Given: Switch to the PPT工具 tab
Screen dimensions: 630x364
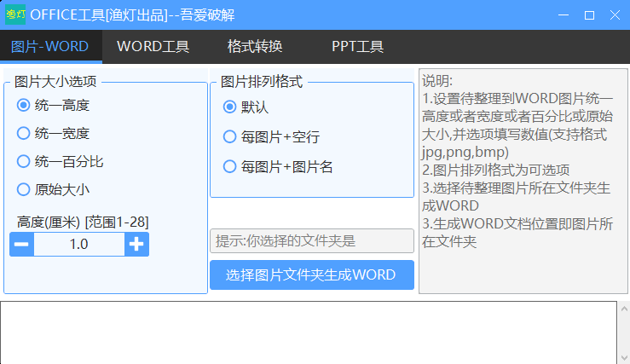Looking at the screenshot, I should pyautogui.click(x=357, y=47).
